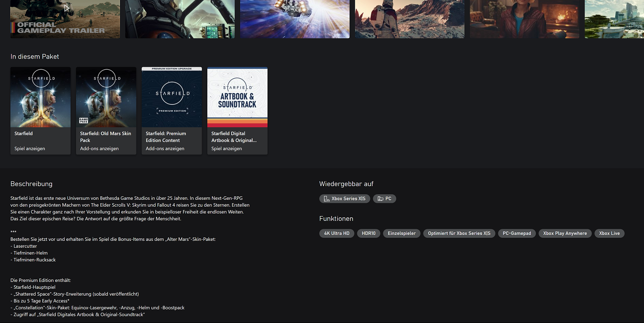The width and height of the screenshot is (644, 323).
Task: Click the "- Tiefminen-Rucksack" list line
Action: [33, 260]
